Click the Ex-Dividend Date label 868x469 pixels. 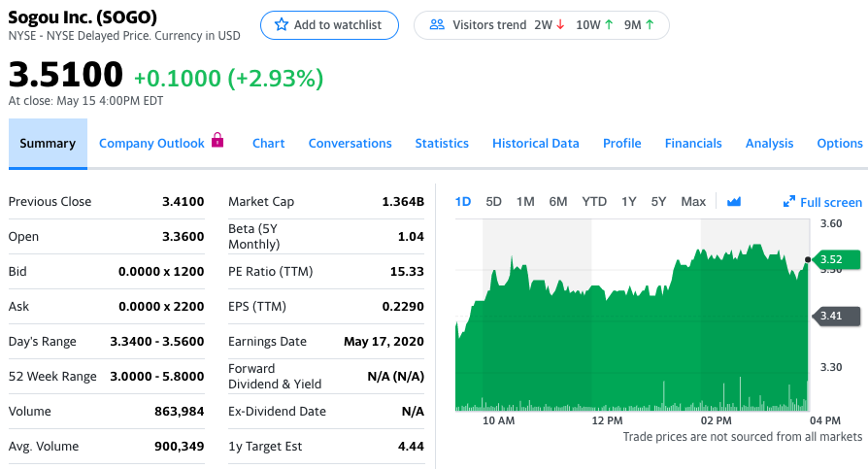coord(277,412)
